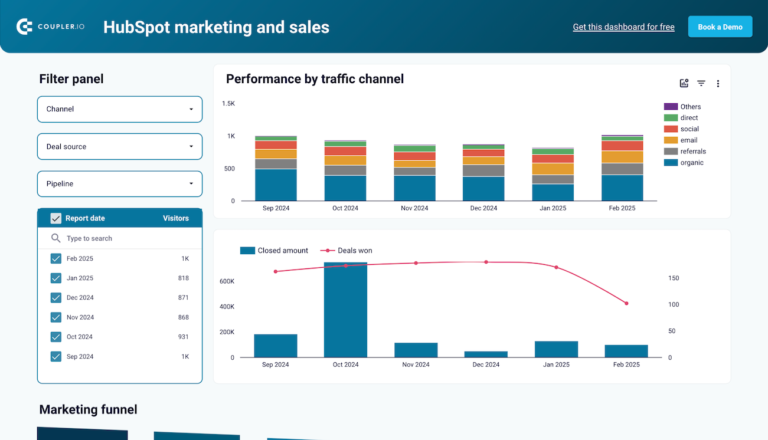Uncheck the Feb 2025 checkbox
The height and width of the screenshot is (440, 768).
tap(56, 259)
